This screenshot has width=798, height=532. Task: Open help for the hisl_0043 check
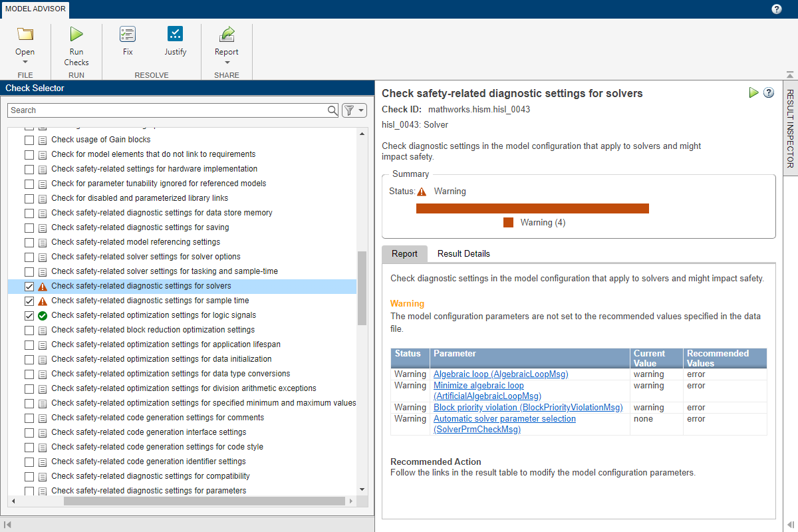[769, 93]
